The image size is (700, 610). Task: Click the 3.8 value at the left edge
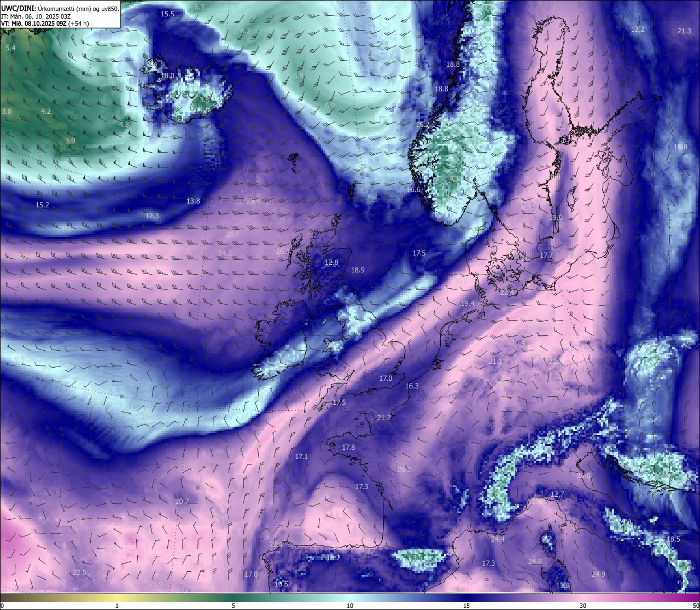7,111
